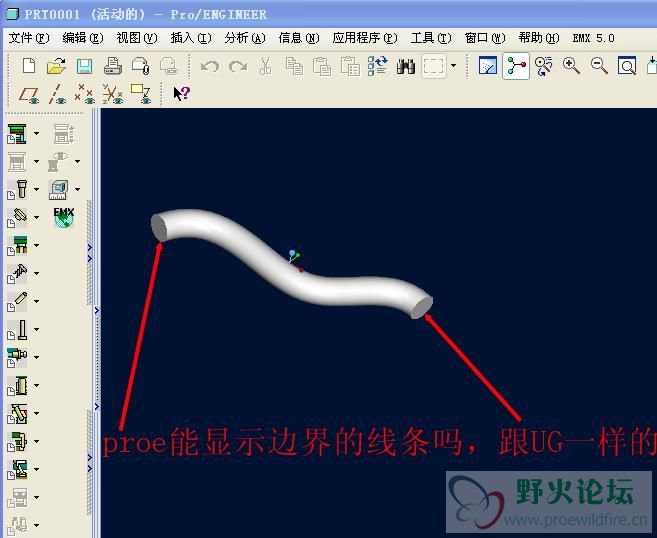Click the EMX latch lock icon
Screen dimensions: 657x538
point(17,441)
